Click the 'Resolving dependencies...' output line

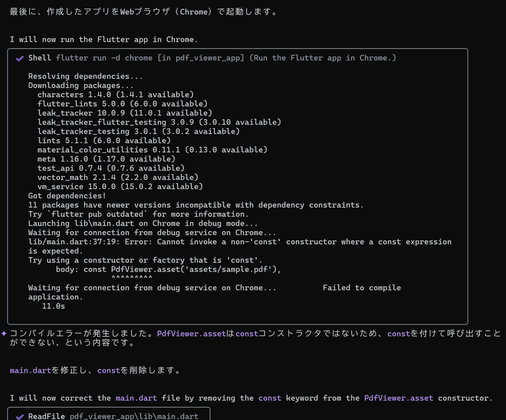click(x=86, y=76)
